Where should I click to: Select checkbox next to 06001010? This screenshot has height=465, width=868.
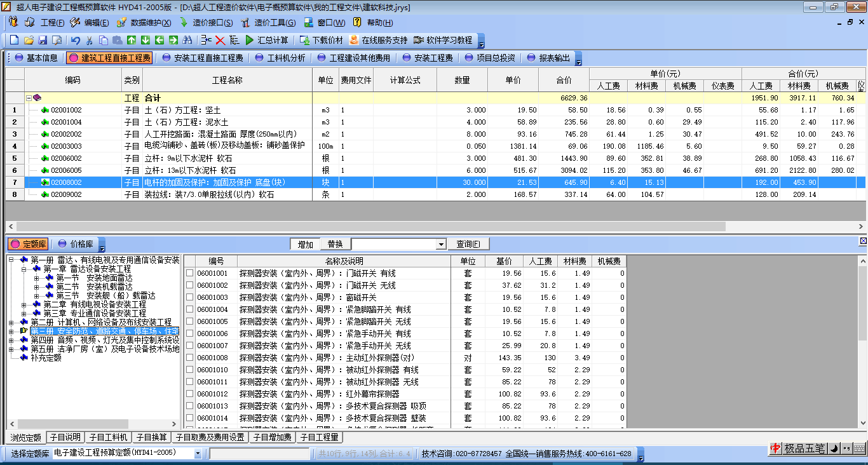click(189, 370)
